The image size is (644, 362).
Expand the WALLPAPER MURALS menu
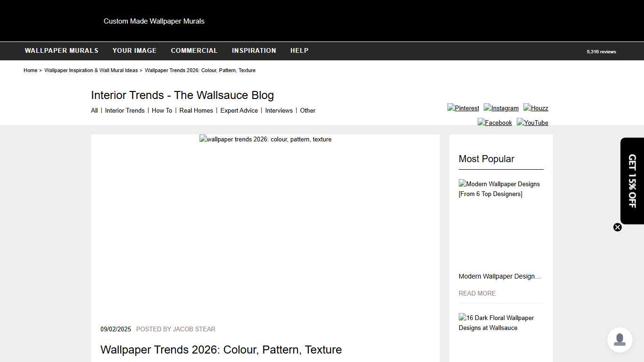click(61, 50)
